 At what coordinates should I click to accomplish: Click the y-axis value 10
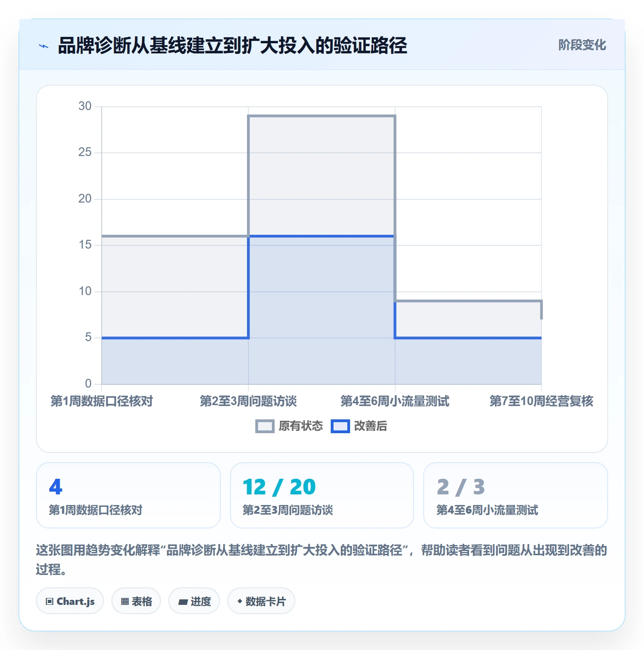85,291
